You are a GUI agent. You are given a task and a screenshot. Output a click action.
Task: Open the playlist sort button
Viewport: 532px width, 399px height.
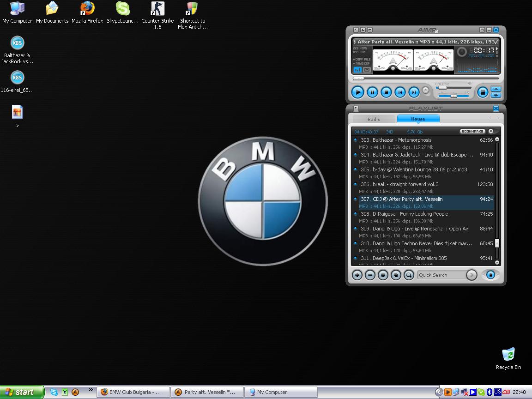pos(396,275)
